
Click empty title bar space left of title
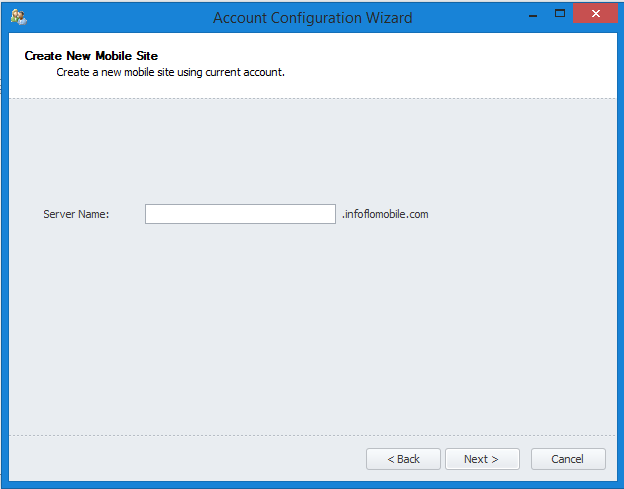(110, 17)
